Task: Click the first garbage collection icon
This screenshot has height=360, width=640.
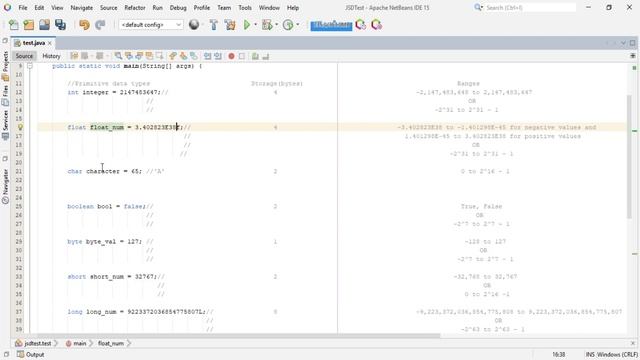Action: pos(360,25)
